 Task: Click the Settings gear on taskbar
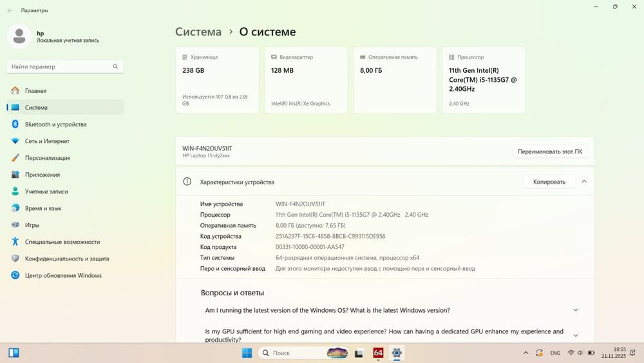(x=396, y=353)
